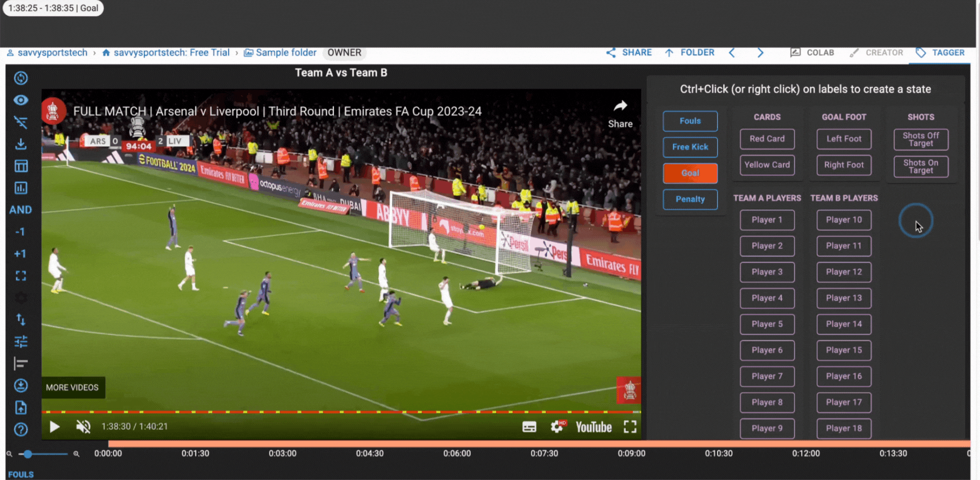Tag Left Foot goal
This screenshot has height=480, width=980.
pyautogui.click(x=844, y=139)
